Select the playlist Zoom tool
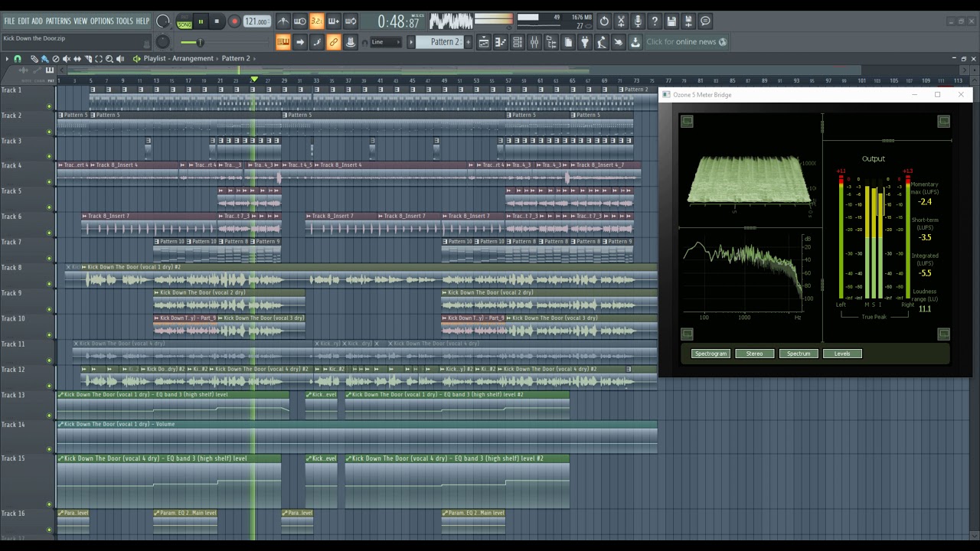This screenshot has width=980, height=551. 109,59
